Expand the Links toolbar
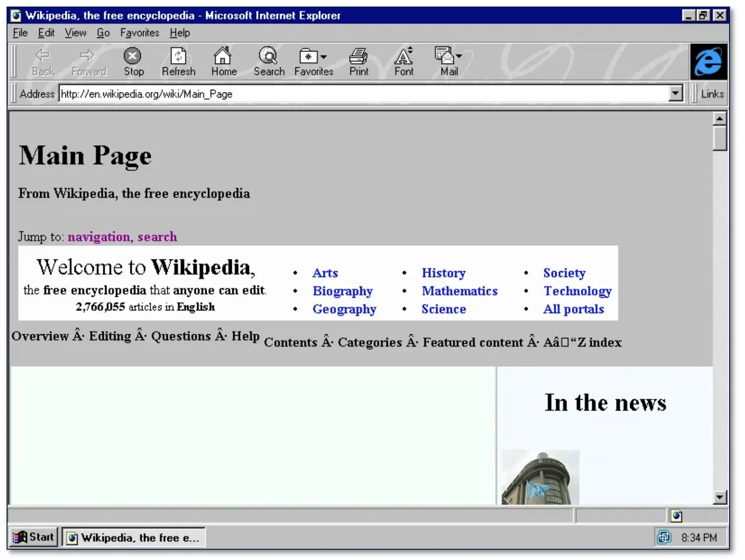 pos(712,94)
